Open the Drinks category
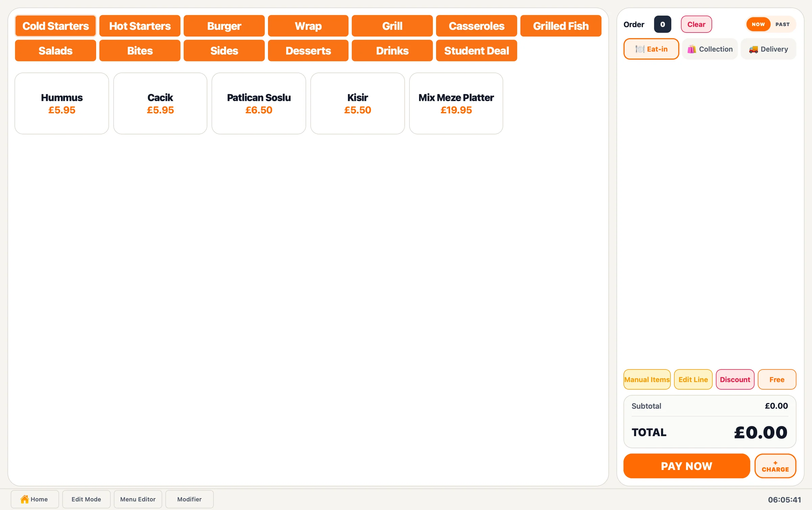 pyautogui.click(x=392, y=50)
